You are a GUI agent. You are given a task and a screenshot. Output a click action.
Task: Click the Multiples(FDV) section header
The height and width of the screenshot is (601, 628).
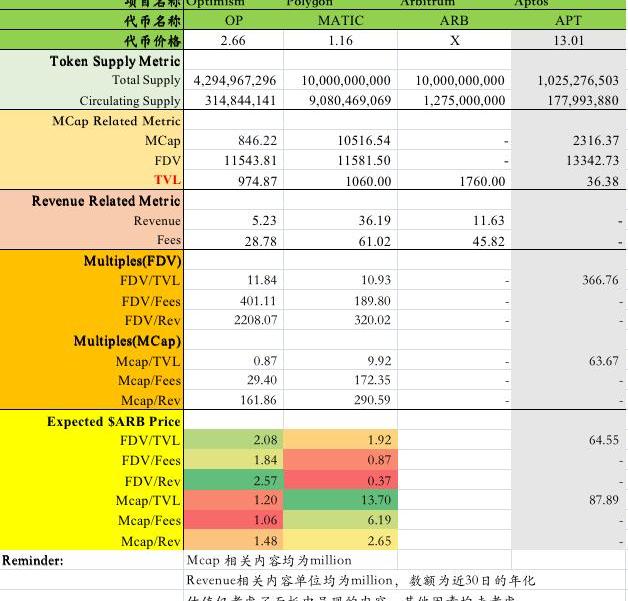(x=132, y=261)
